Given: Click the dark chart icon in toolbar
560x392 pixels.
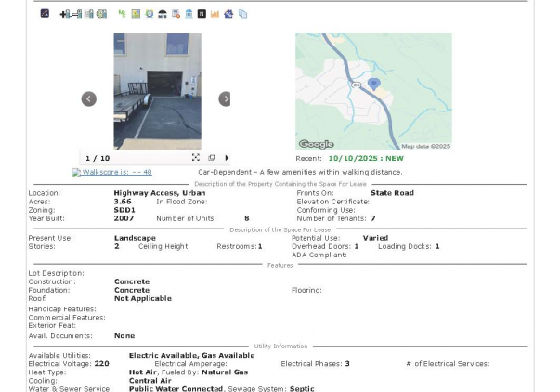Looking at the screenshot, I should [45, 13].
